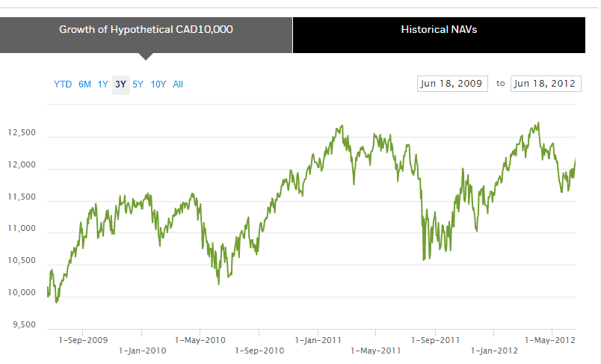This screenshot has width=601, height=364.
Task: Click the 1-Jan-2011 x-axis label
Action: [320, 340]
